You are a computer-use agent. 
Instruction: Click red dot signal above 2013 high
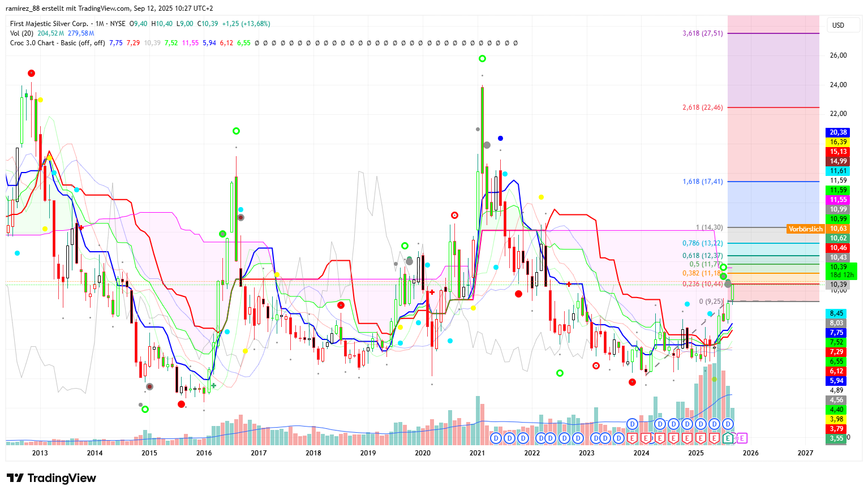31,73
